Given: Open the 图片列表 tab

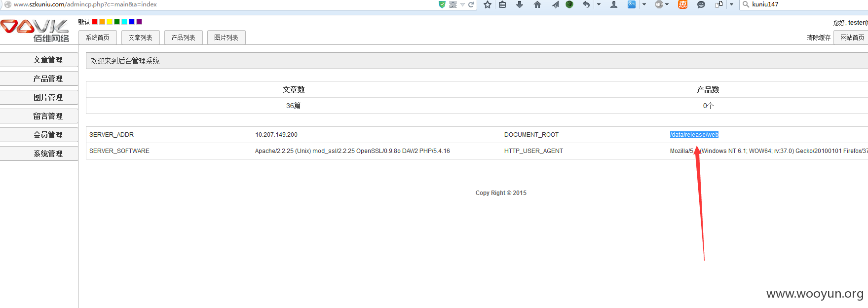Looking at the screenshot, I should (226, 38).
